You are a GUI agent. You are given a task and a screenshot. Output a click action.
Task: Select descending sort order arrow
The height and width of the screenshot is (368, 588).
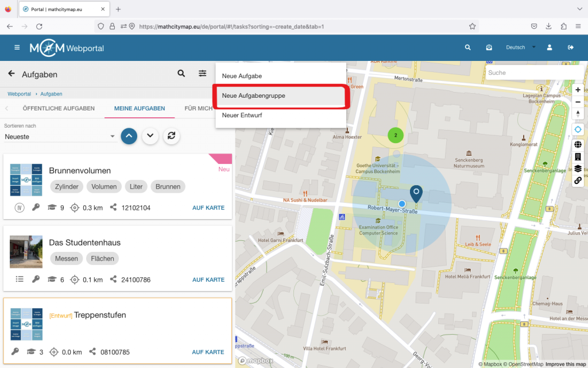point(150,136)
